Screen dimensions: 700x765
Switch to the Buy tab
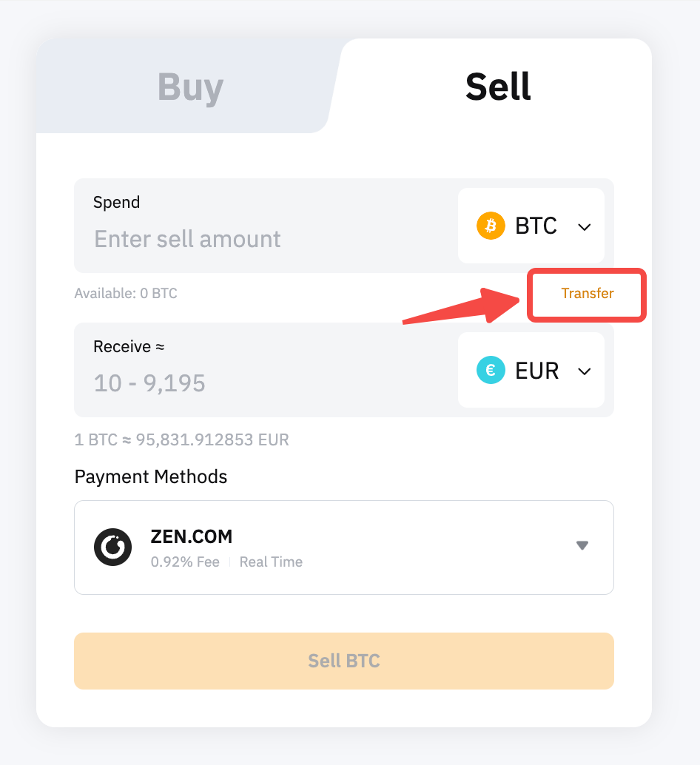[x=190, y=87]
